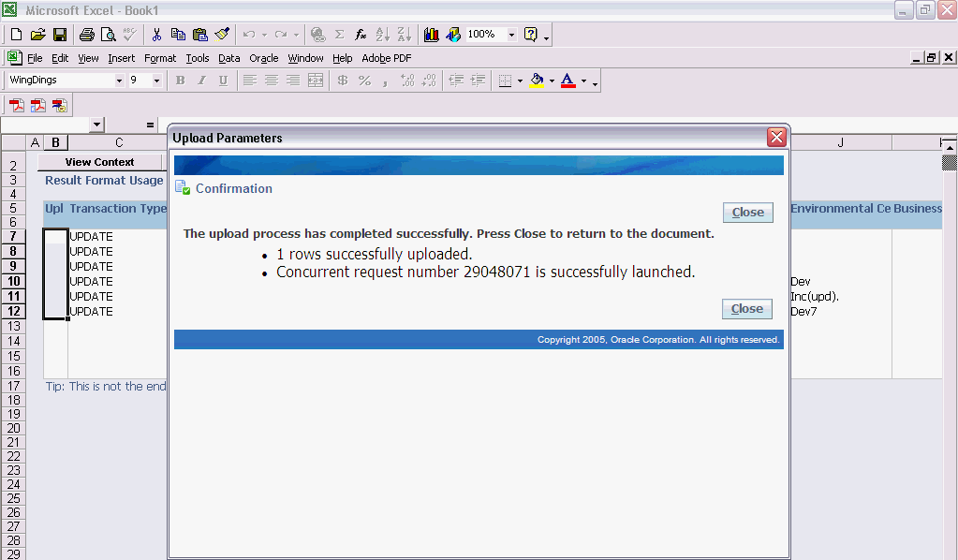Select cell containing Dev7
The image size is (958, 560).
841,312
